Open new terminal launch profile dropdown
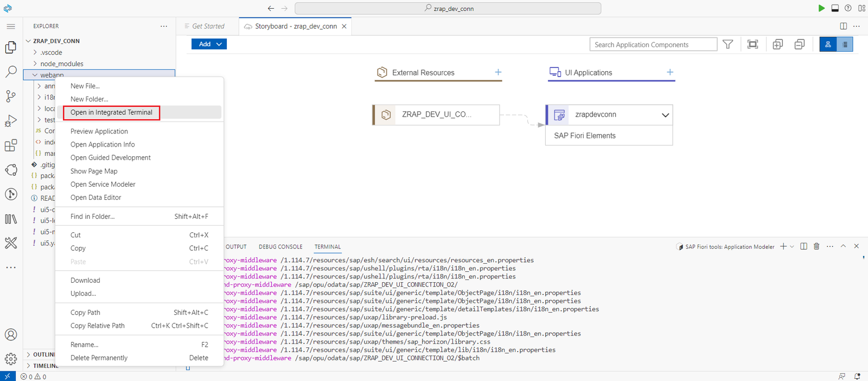 point(792,246)
